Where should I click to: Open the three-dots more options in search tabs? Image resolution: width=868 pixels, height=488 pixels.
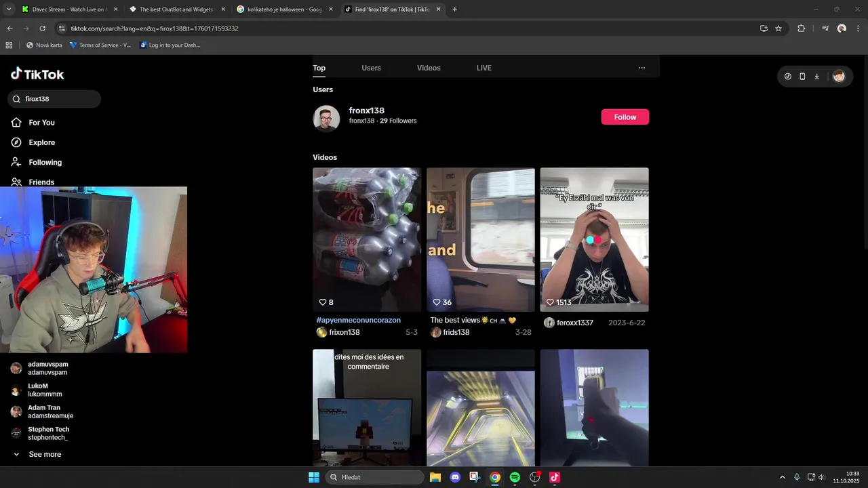point(642,68)
